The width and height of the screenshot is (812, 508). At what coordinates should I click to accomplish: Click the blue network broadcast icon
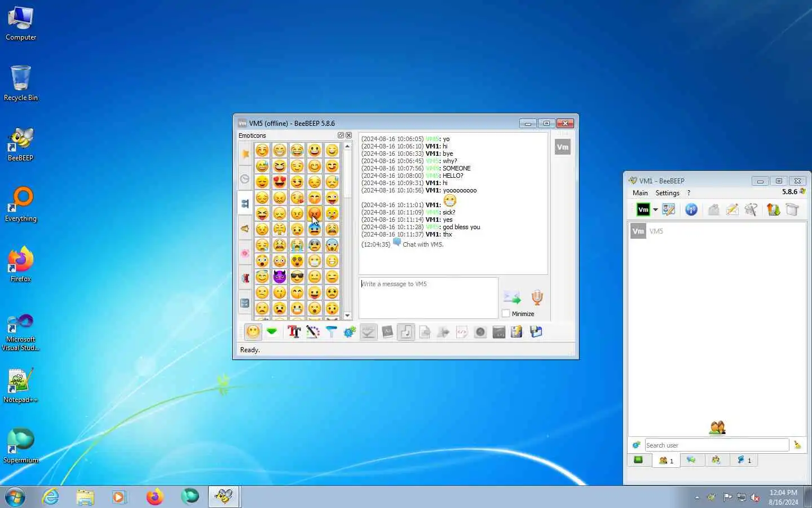691,210
